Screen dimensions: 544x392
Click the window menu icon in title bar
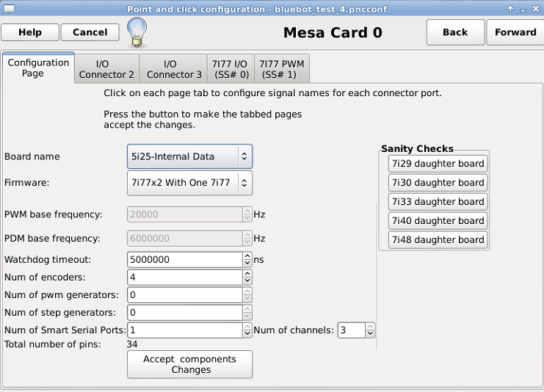click(x=9, y=8)
